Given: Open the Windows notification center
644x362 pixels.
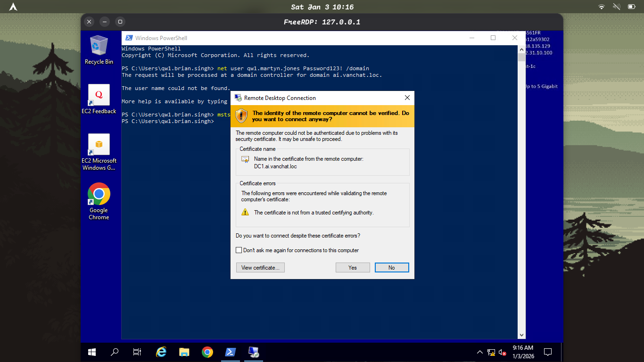Looking at the screenshot, I should [x=548, y=352].
